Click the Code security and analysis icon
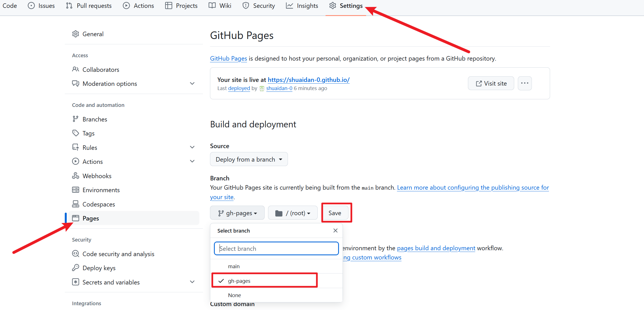Screen dimensions: 644x310 (x=75, y=254)
